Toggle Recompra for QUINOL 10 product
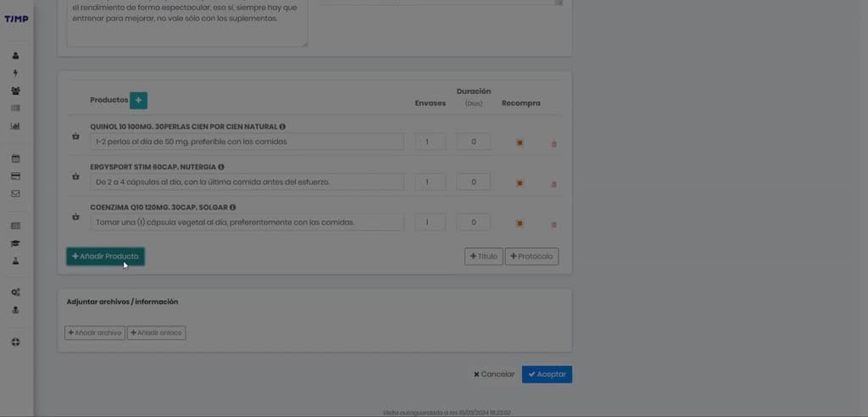Screen dimensions: 868x417 click(x=520, y=142)
